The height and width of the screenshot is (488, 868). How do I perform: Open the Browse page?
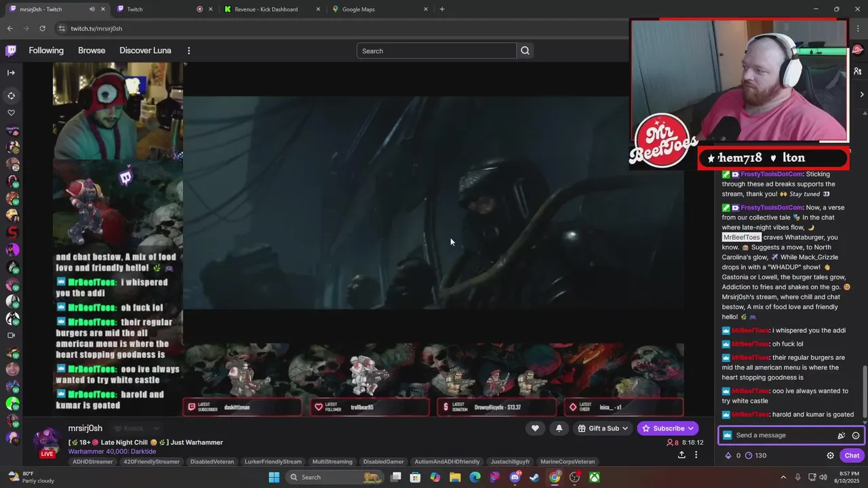[92, 51]
